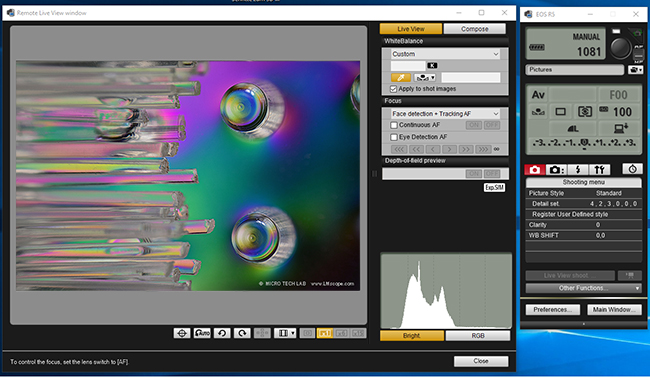
Task: Enable the Eye Detection AF checkbox
Action: click(x=394, y=137)
